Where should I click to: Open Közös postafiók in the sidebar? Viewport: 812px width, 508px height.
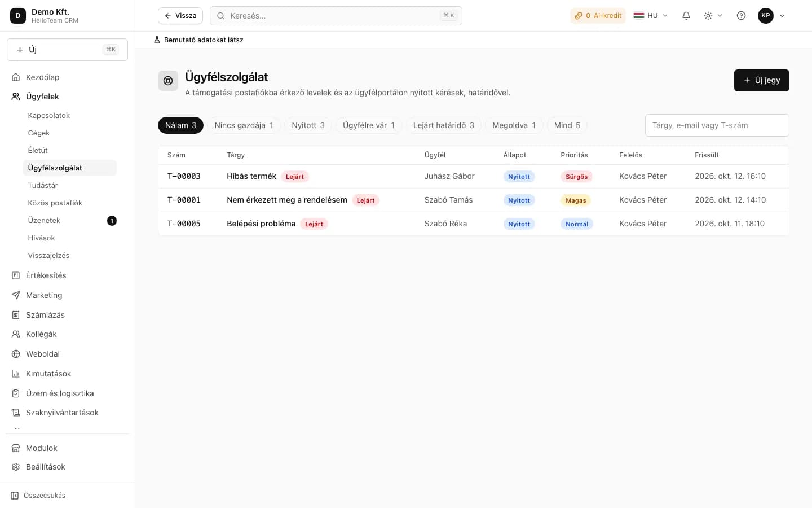[x=69, y=203]
